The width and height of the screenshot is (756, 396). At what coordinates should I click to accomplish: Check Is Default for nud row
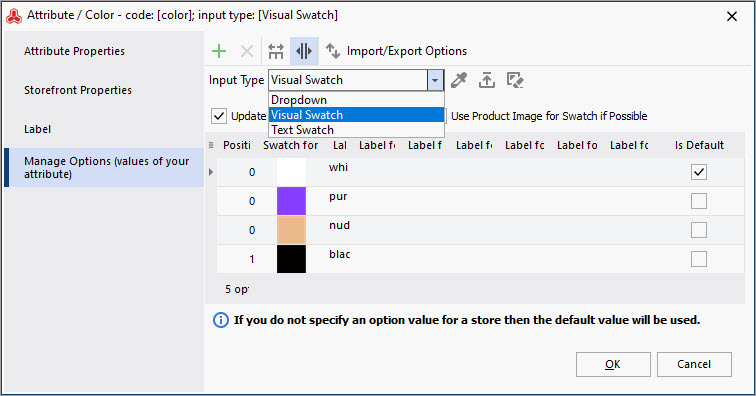[699, 230]
